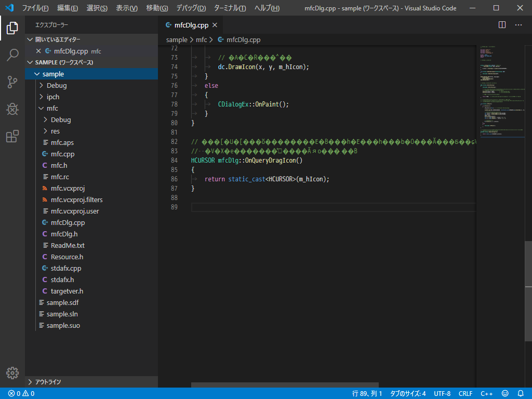Click the Manage gear icon
This screenshot has width=532, height=399.
point(12,373)
